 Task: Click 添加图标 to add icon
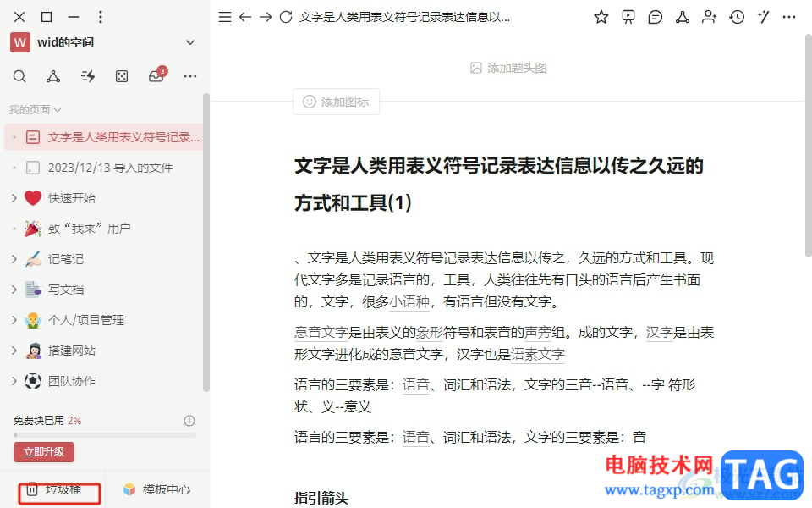pyautogui.click(x=336, y=102)
